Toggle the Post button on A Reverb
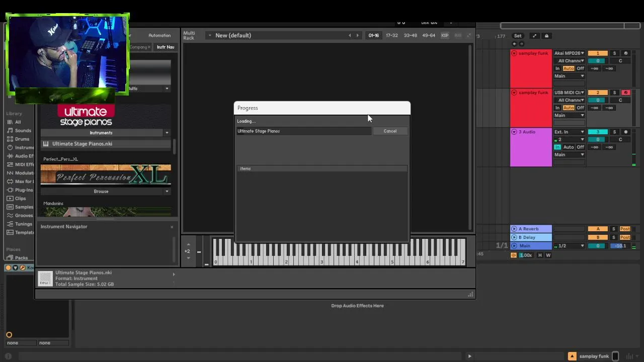 click(x=625, y=229)
